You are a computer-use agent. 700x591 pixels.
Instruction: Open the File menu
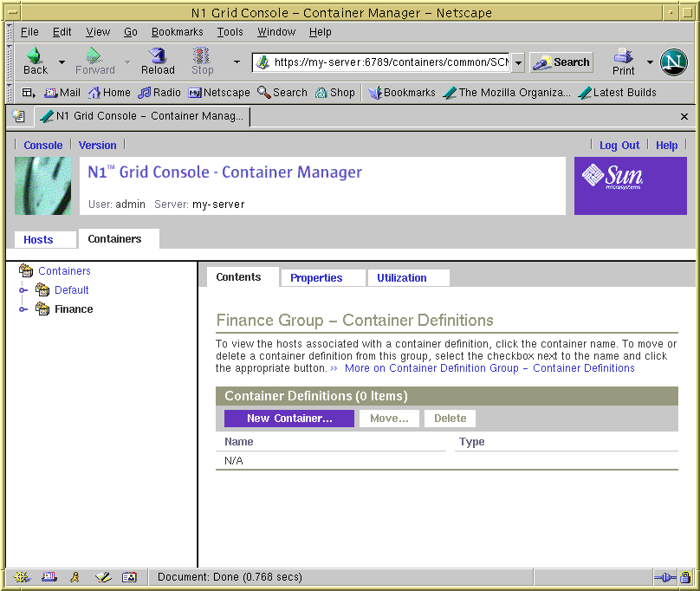[x=29, y=32]
